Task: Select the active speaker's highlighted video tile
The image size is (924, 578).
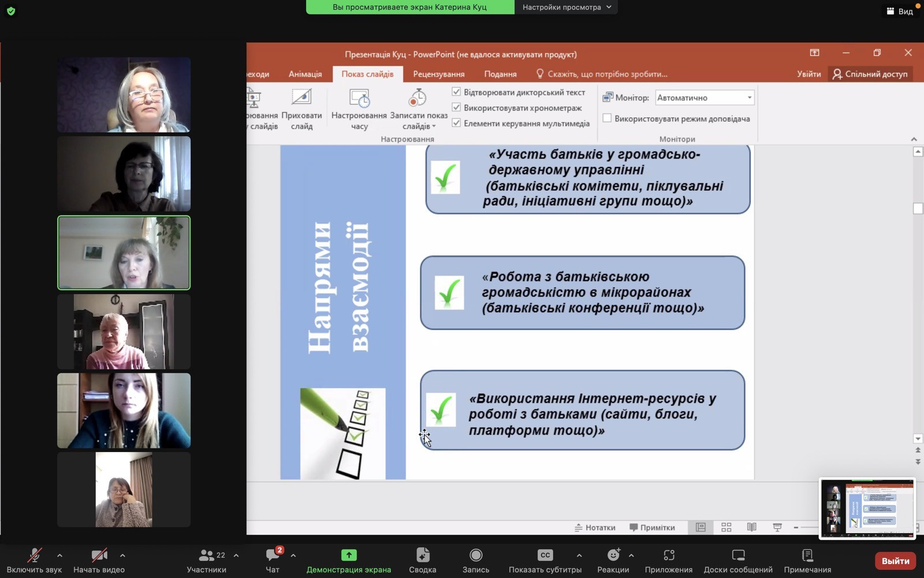Action: tap(124, 253)
